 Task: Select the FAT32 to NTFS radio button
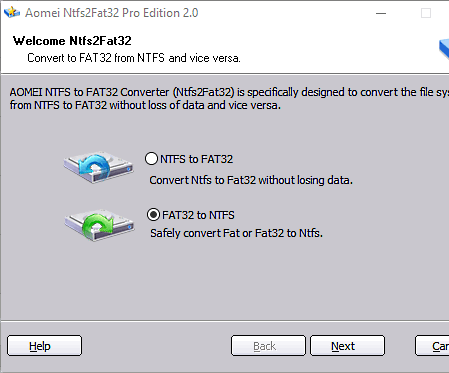coord(153,215)
